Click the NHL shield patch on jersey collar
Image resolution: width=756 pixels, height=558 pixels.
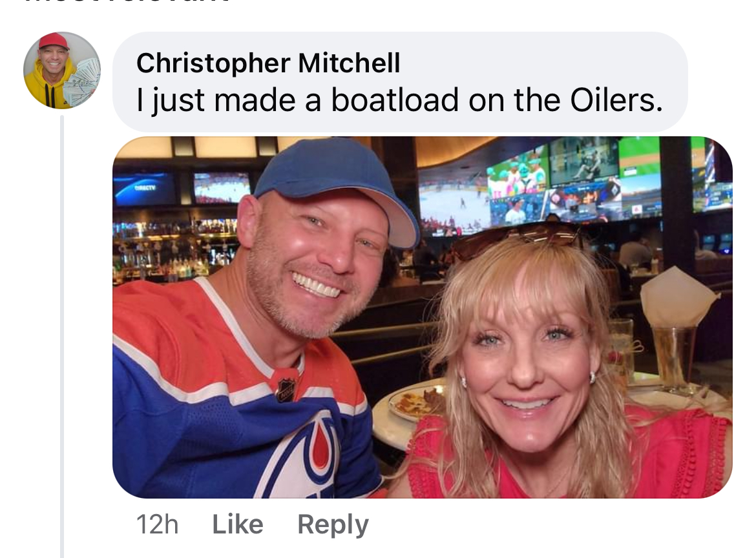[x=286, y=388]
